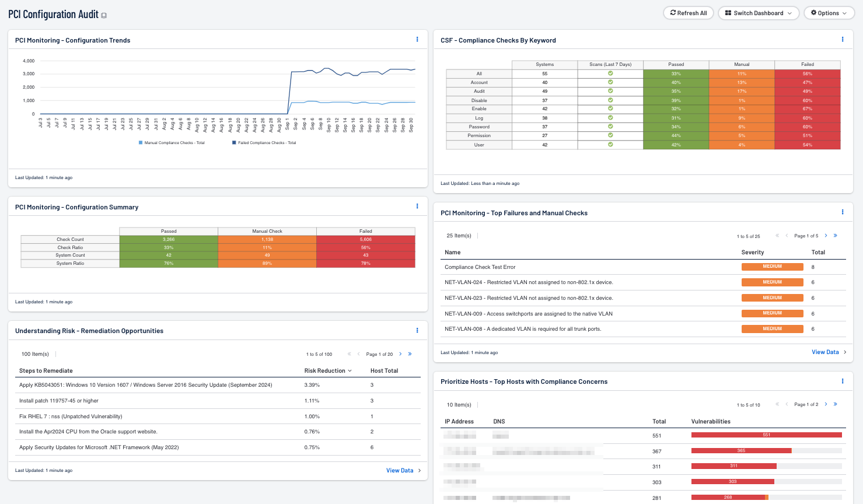
Task: Click the 551 vulnerability bar
Action: 767,435
